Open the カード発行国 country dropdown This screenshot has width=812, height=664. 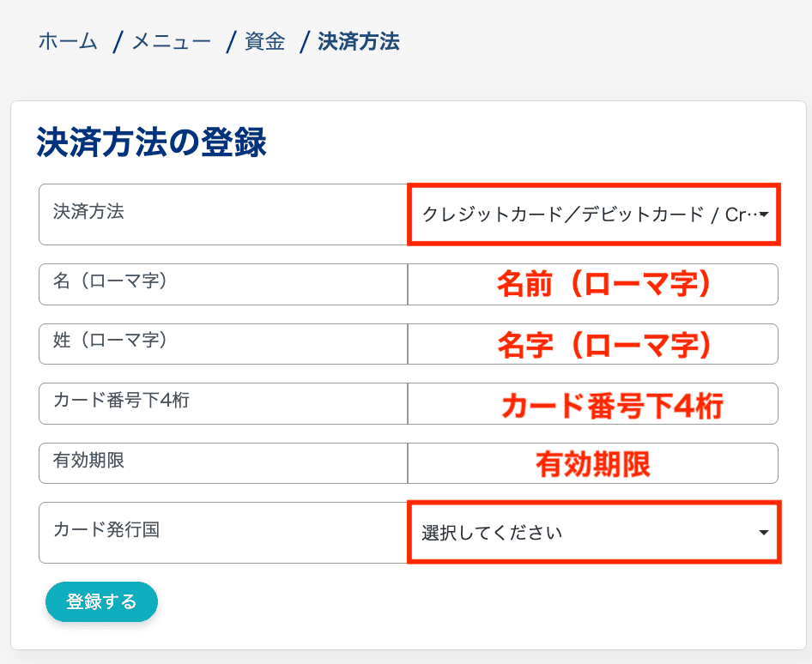pos(593,532)
